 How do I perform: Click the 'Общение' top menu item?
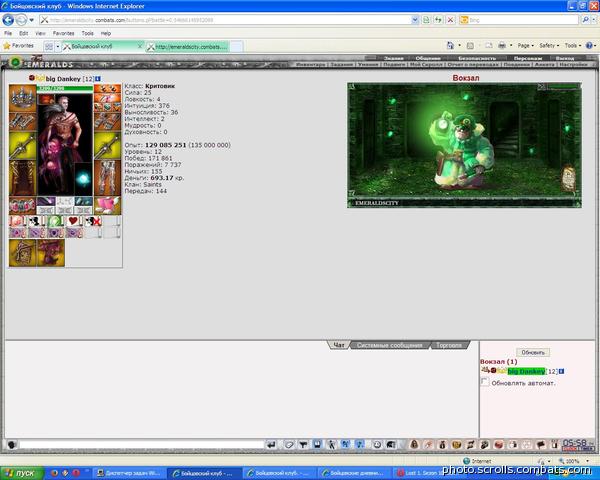(x=428, y=58)
